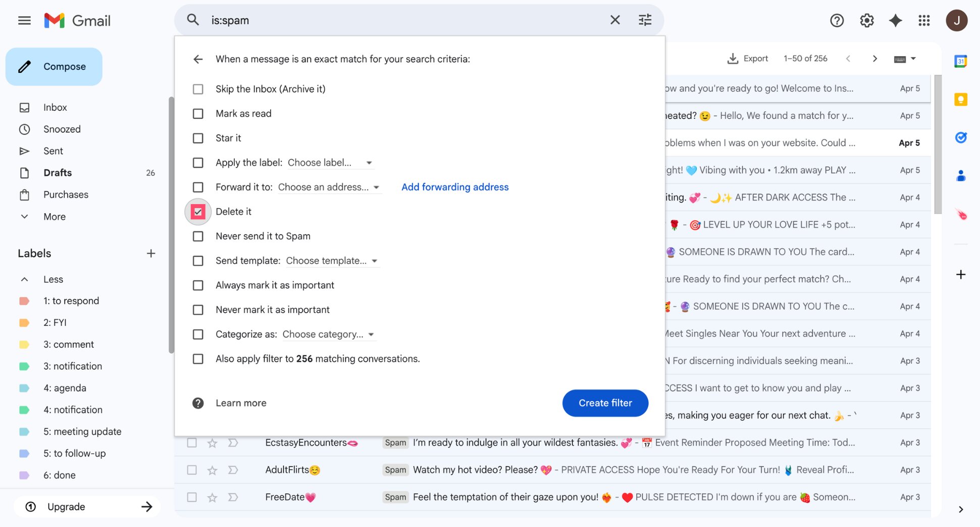This screenshot has width=980, height=527.
Task: Open input tools keyboard dropdown
Action: pyautogui.click(x=905, y=59)
